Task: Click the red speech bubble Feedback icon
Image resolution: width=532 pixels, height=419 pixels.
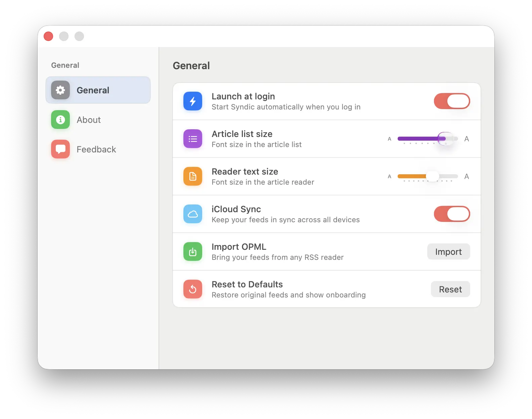Action: [60, 149]
